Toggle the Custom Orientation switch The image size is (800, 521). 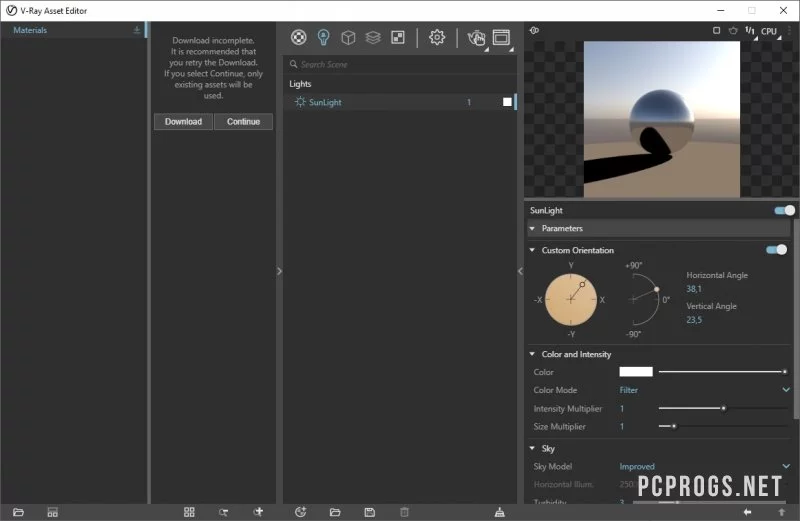[x=776, y=250]
